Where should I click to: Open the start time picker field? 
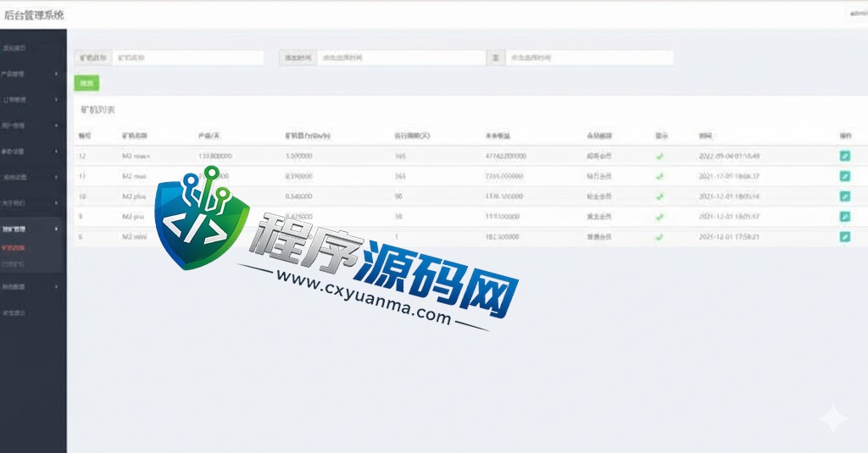pyautogui.click(x=401, y=58)
